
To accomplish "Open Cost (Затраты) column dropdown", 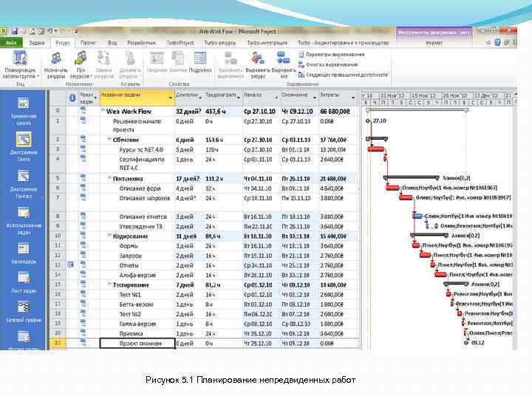I will click(x=353, y=98).
